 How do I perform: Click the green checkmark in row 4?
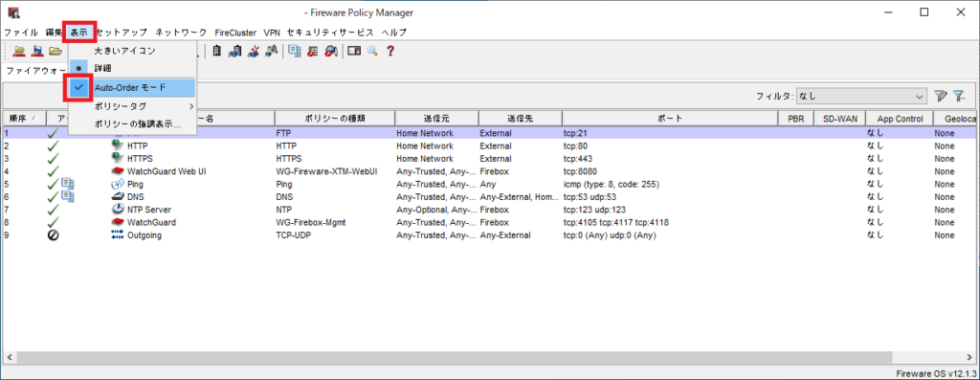(54, 171)
